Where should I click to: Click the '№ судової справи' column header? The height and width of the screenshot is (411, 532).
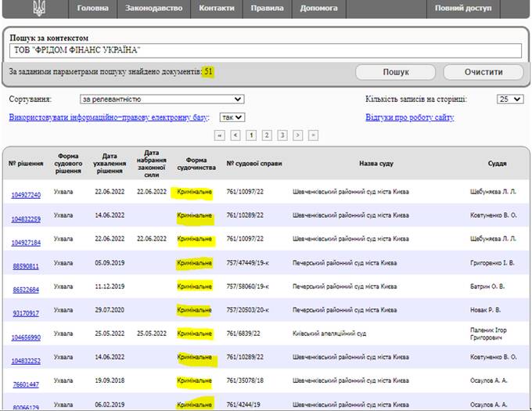(254, 164)
